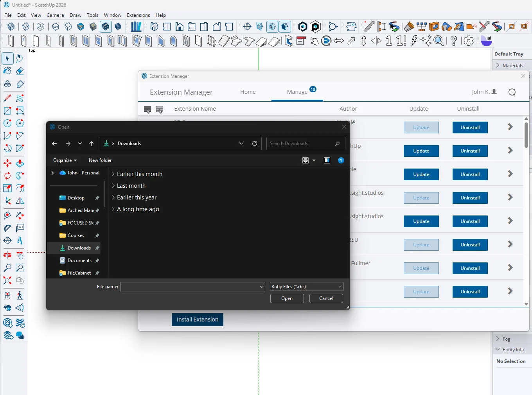The width and height of the screenshot is (532, 395).
Task: Switch to the Iso standard view
Action: (154, 27)
